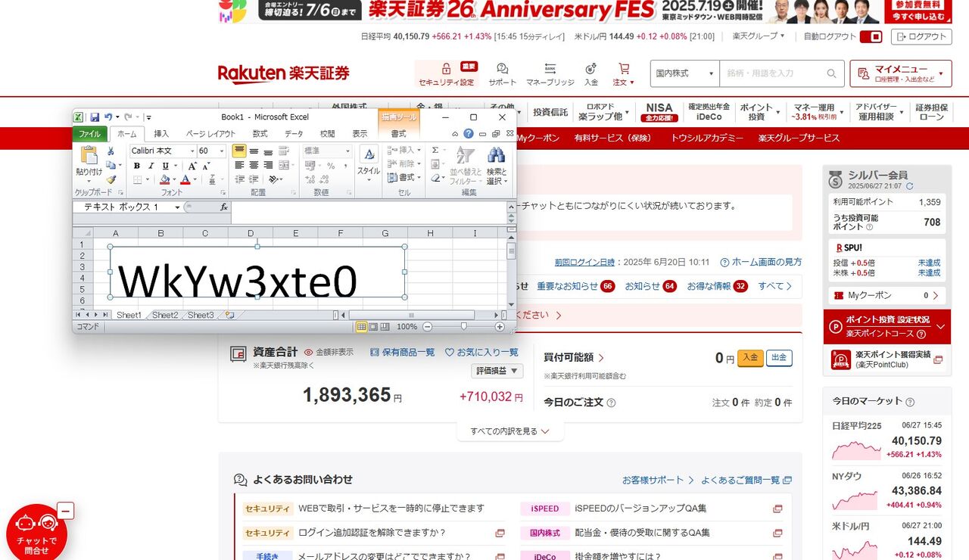
Task: Apply italic formatting in Excel
Action: [151, 166]
